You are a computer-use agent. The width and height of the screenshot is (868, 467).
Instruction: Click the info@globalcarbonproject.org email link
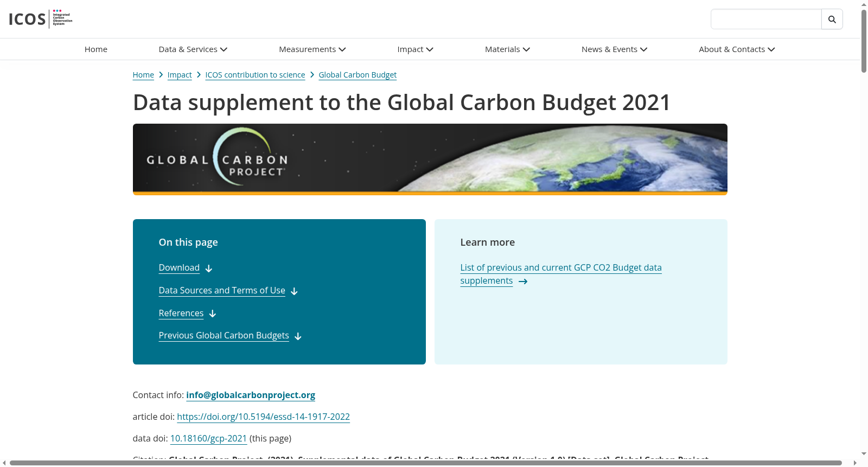tap(251, 395)
